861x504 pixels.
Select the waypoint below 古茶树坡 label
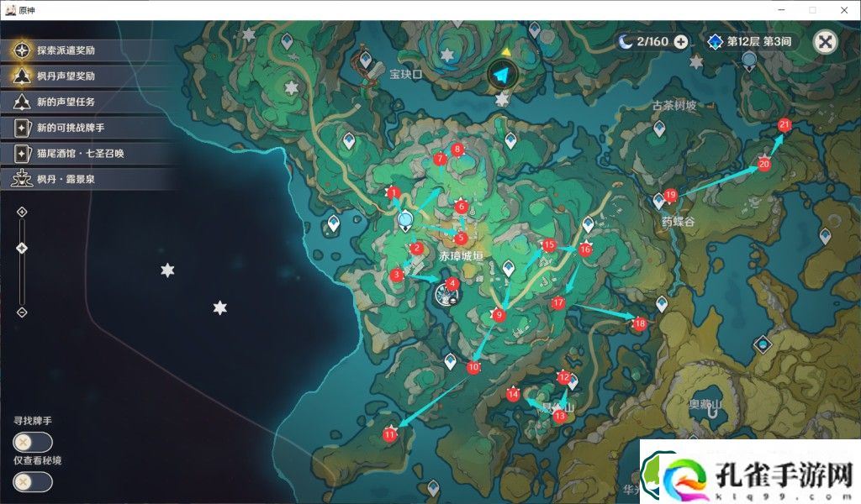click(x=659, y=129)
